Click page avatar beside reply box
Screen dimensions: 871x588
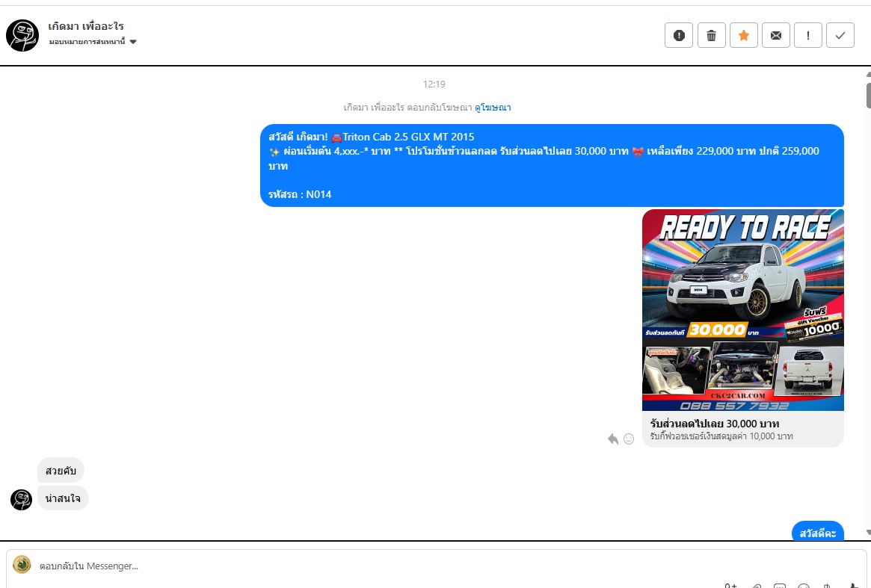click(x=22, y=565)
